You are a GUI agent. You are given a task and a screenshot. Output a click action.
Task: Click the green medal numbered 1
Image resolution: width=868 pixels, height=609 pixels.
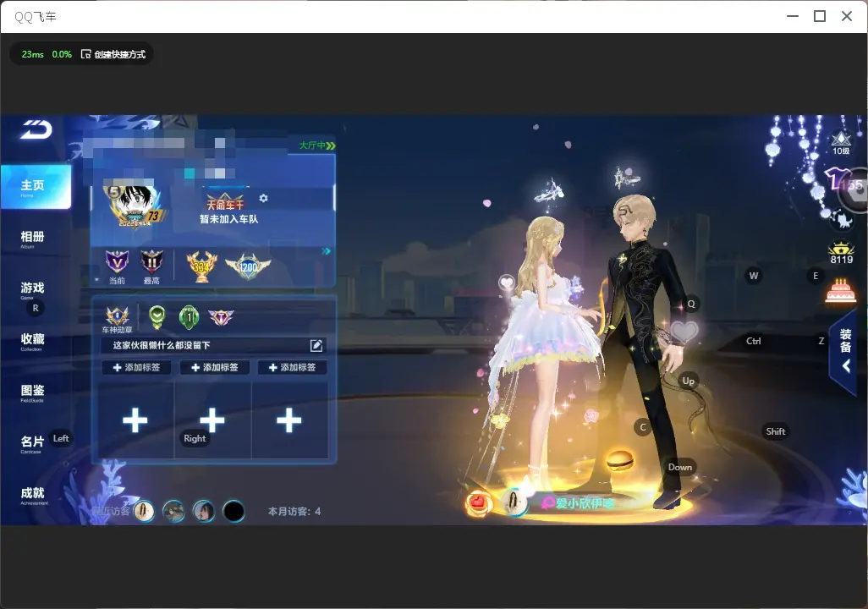(x=190, y=317)
